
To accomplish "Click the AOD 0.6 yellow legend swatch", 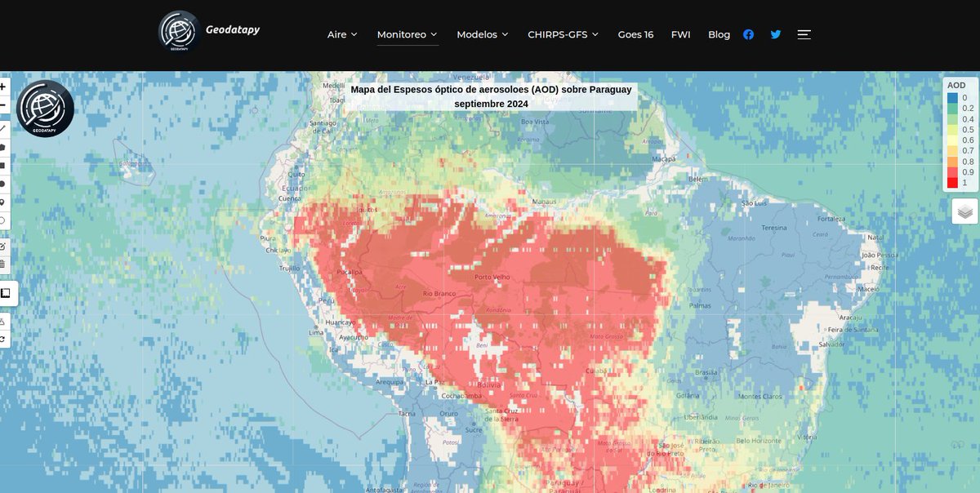I will (952, 140).
